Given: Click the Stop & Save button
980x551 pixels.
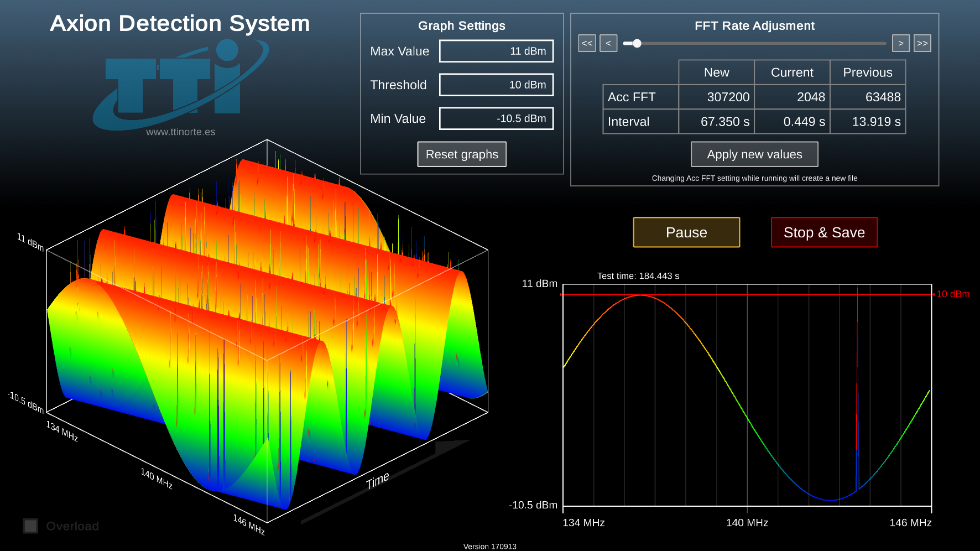Looking at the screenshot, I should 824,232.
